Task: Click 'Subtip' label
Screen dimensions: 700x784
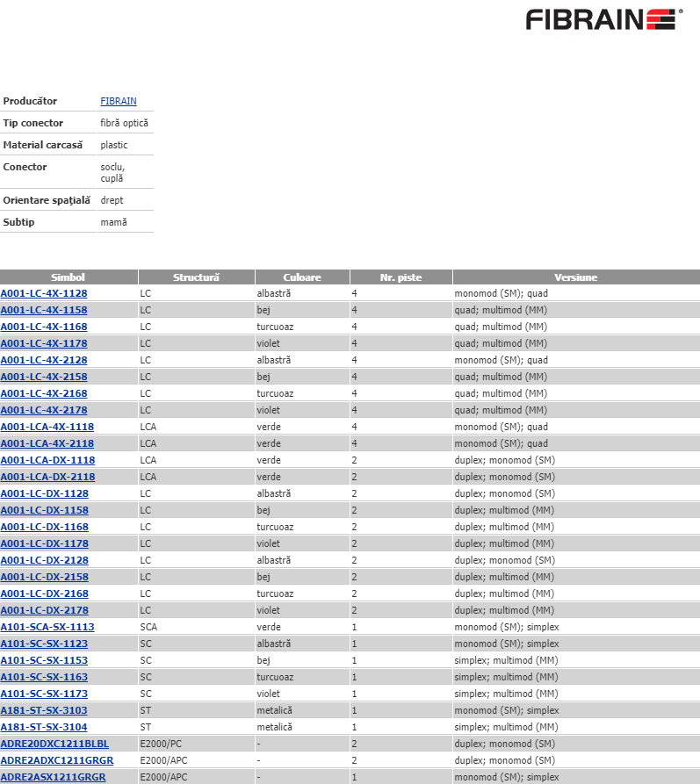Action: tap(19, 222)
